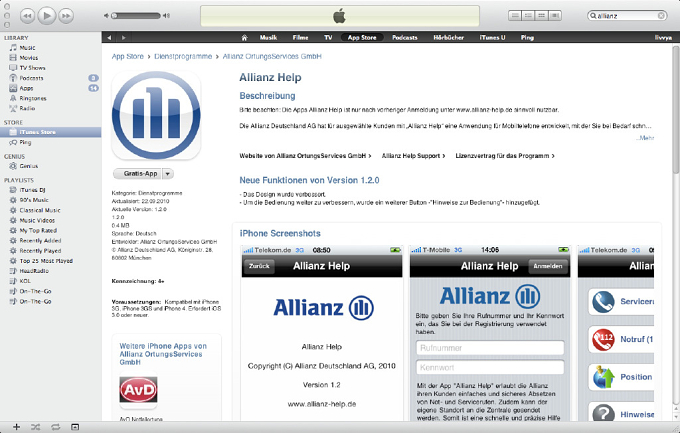Click the large Allianz Help app icon
The width and height of the screenshot is (680, 433).
pos(156,116)
